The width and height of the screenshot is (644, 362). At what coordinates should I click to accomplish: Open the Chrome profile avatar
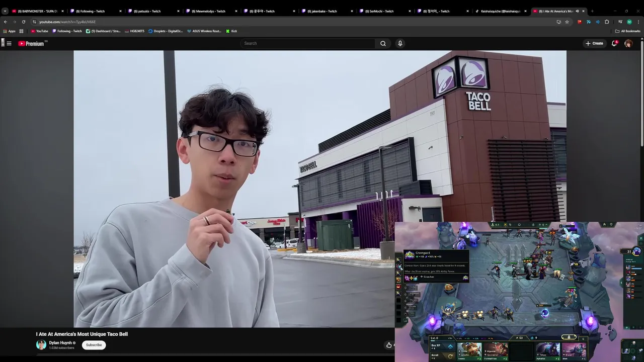pos(629,22)
